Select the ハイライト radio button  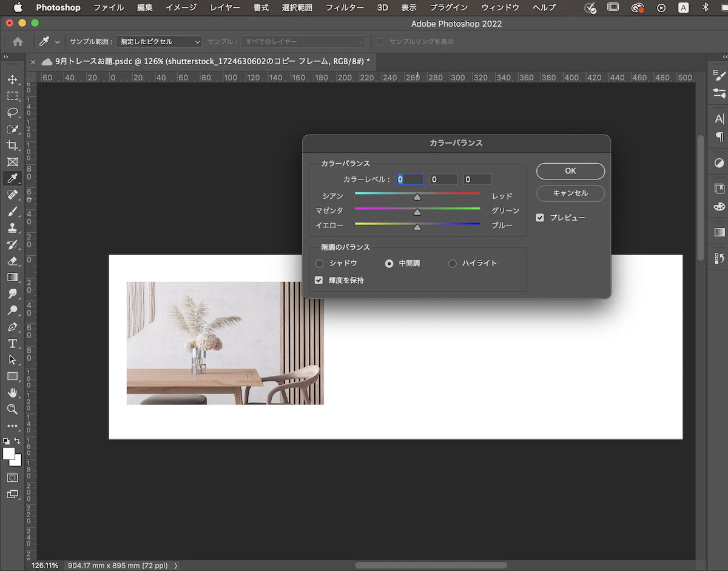pos(452,263)
